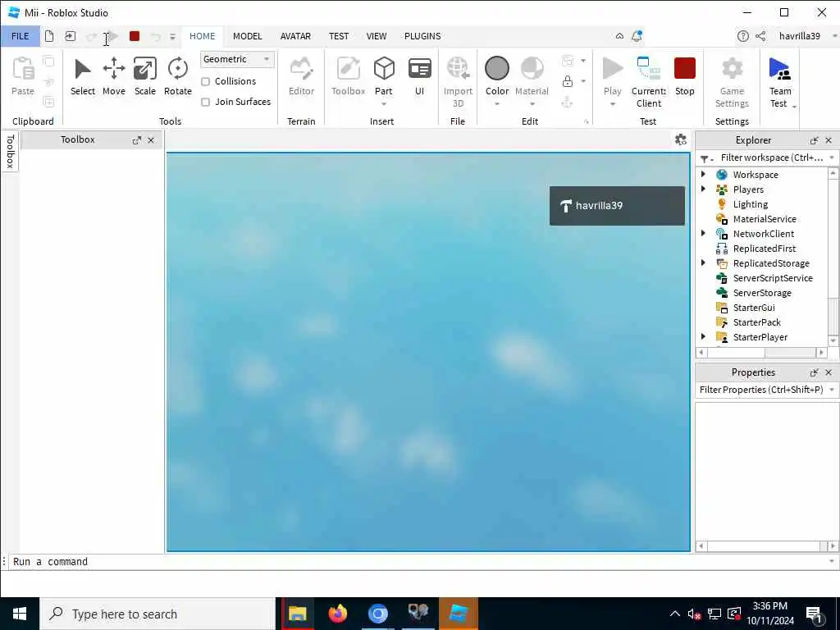Image resolution: width=840 pixels, height=630 pixels.
Task: Open the Play dropdown arrow
Action: (x=612, y=104)
